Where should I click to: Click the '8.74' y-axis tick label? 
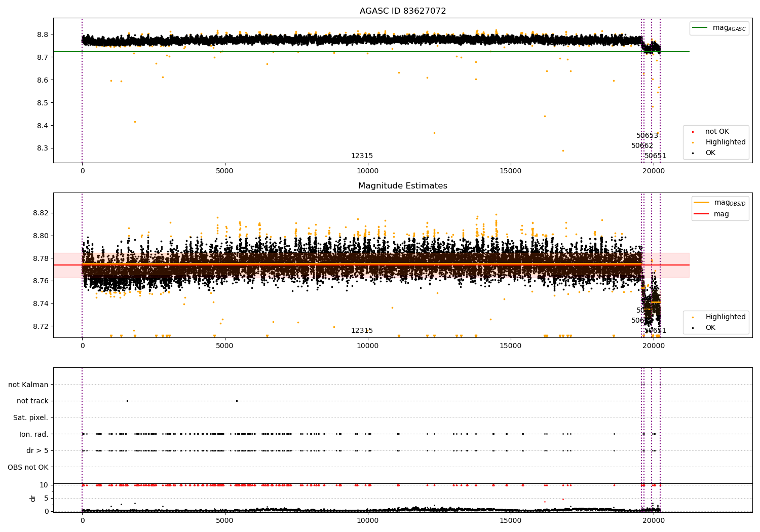point(40,303)
